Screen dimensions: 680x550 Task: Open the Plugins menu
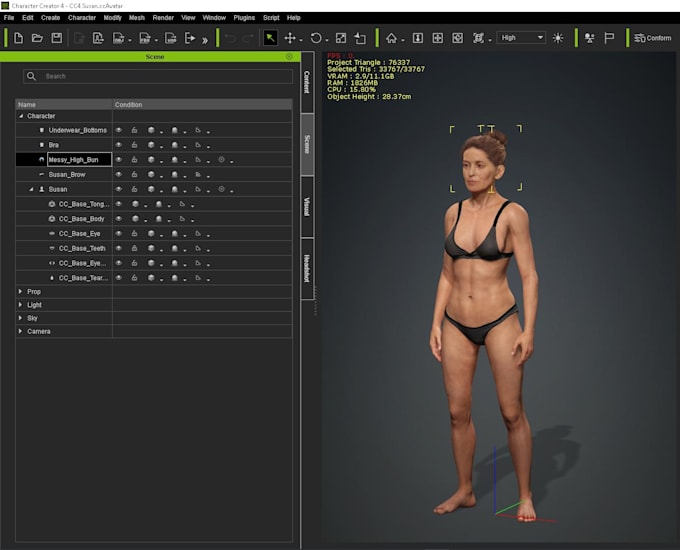point(244,18)
